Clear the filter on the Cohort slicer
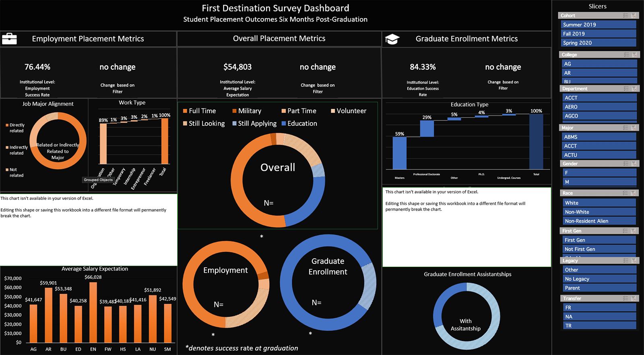This screenshot has width=644, height=355. point(634,16)
